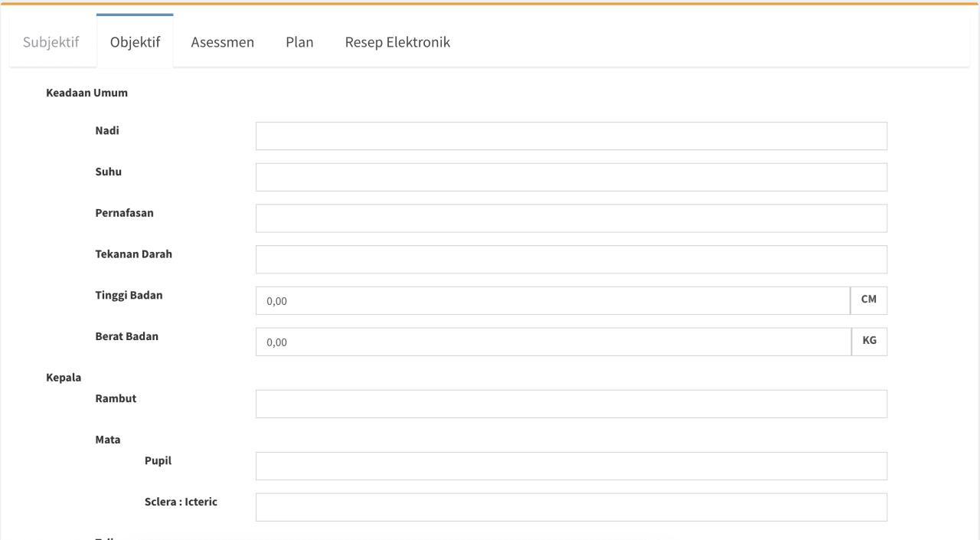Go to the Plan tab
This screenshot has width=980, height=540.
pyautogui.click(x=299, y=42)
